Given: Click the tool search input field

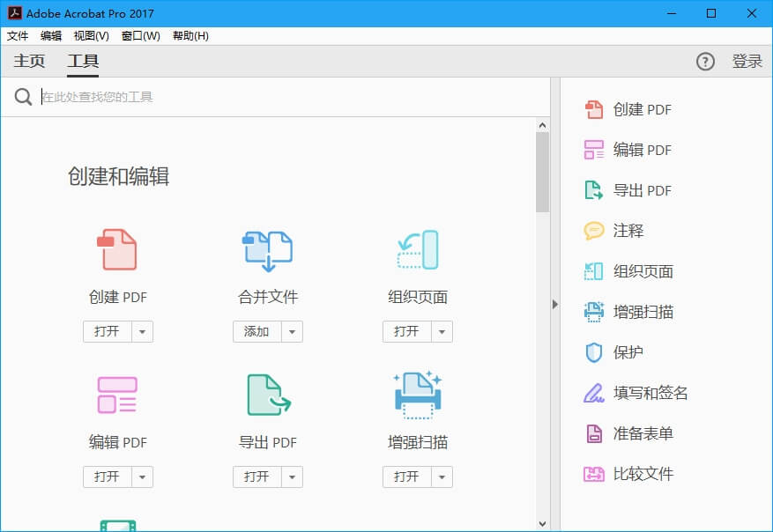Looking at the screenshot, I should (282, 97).
